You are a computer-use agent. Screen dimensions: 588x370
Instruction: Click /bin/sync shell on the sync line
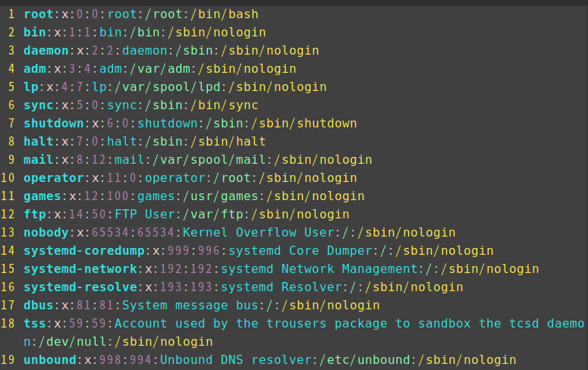pyautogui.click(x=225, y=105)
